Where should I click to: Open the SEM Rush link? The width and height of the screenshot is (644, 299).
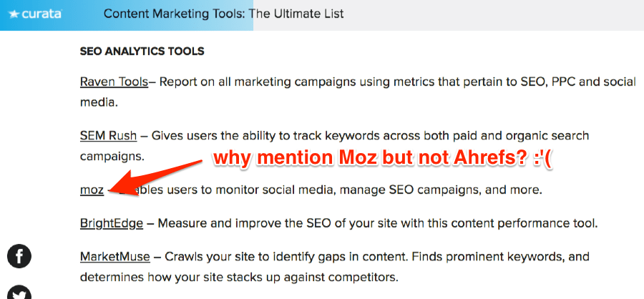click(x=109, y=135)
